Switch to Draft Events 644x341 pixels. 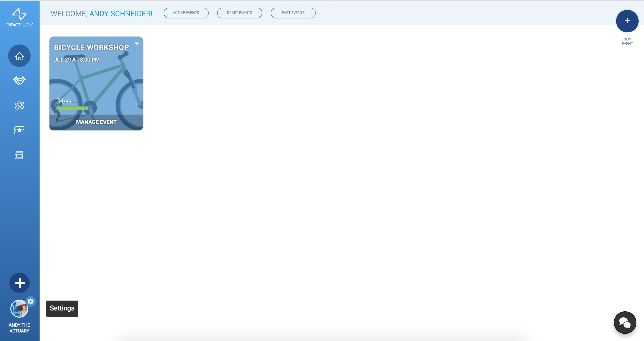click(239, 13)
